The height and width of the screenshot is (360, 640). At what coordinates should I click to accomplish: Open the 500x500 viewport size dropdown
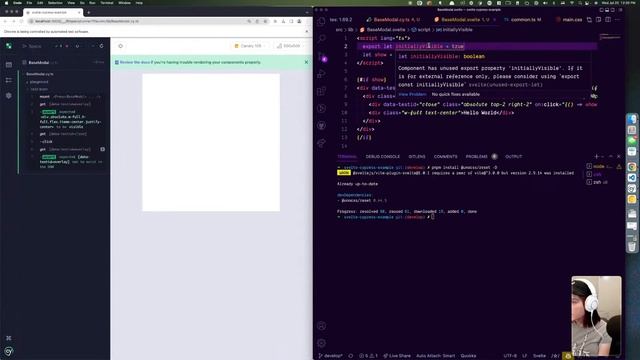(289, 46)
